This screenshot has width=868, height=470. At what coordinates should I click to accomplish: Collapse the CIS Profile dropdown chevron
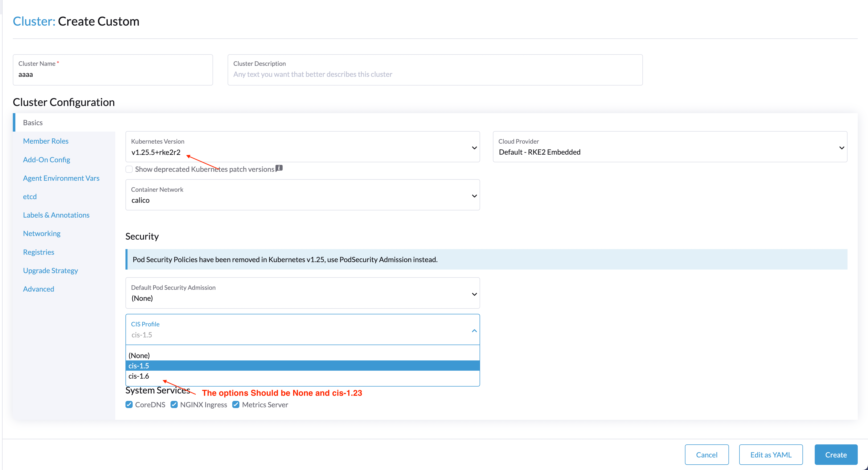coord(474,330)
